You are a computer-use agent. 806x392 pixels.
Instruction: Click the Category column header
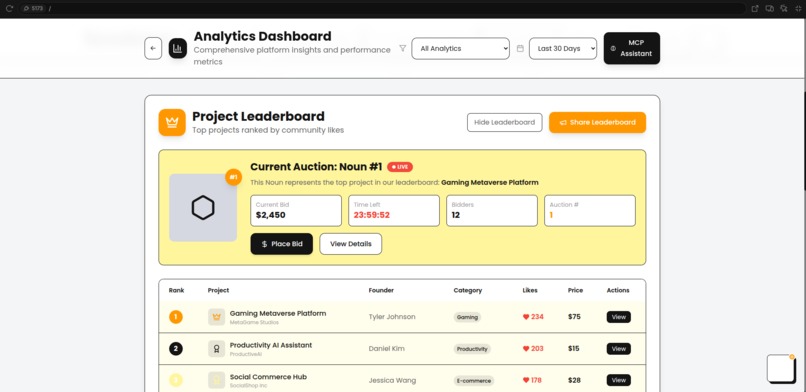coord(468,290)
